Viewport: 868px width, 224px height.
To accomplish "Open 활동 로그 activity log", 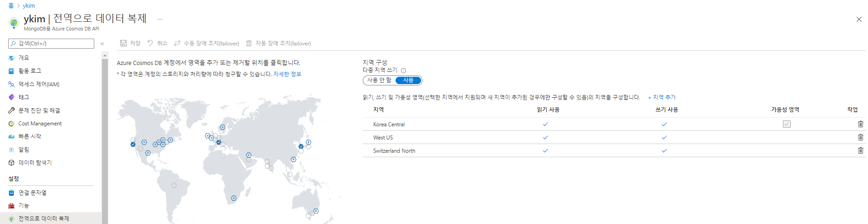I will pos(30,71).
